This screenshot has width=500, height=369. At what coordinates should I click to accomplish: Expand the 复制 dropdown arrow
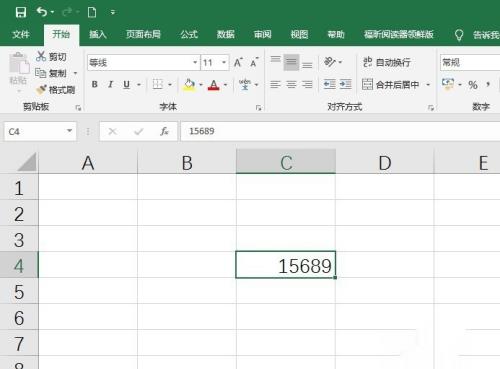(76, 73)
